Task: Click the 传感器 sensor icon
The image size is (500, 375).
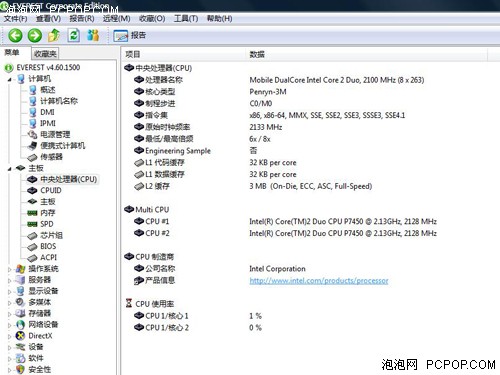Action: pos(32,157)
